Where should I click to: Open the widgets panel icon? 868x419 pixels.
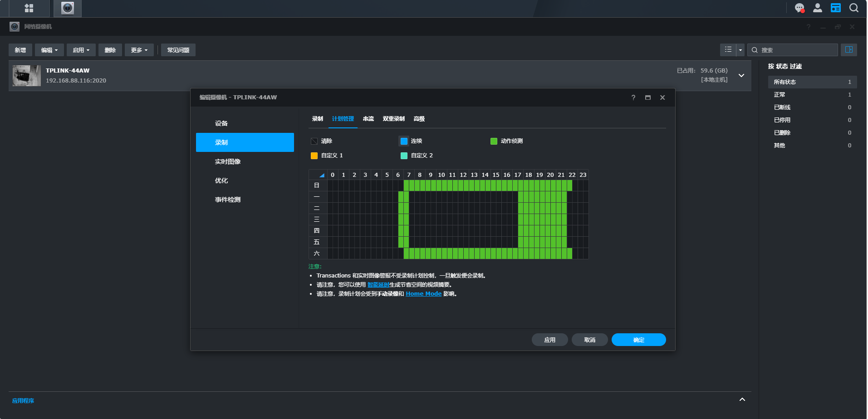coord(836,8)
